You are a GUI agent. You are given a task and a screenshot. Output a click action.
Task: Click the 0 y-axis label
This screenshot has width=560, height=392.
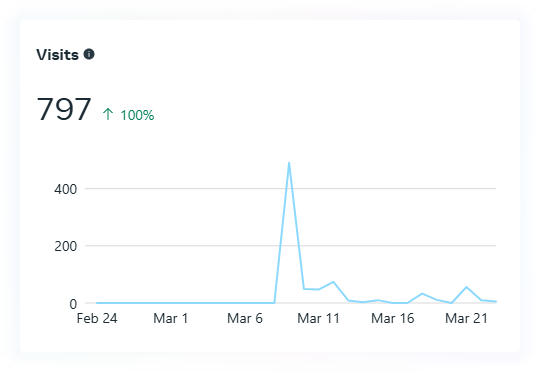tap(73, 304)
